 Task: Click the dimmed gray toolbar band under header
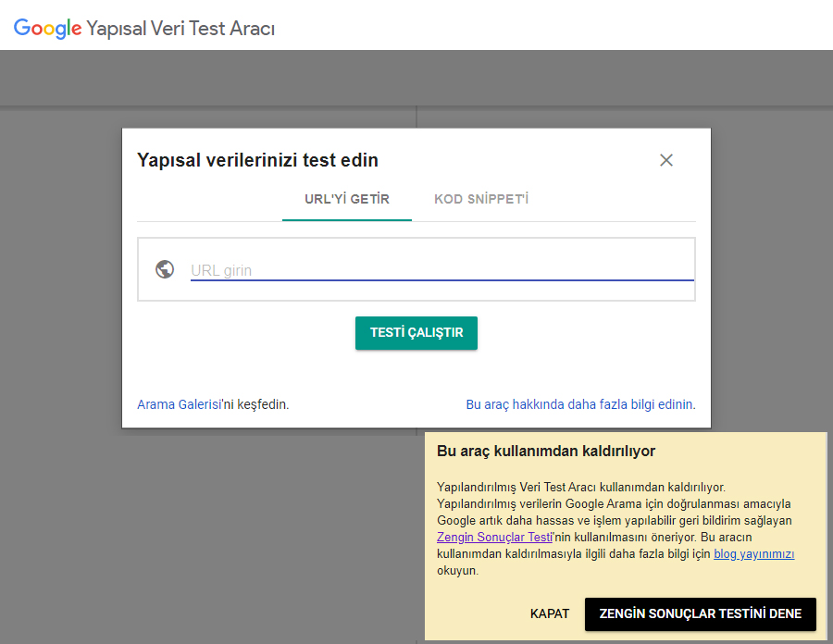[416, 78]
